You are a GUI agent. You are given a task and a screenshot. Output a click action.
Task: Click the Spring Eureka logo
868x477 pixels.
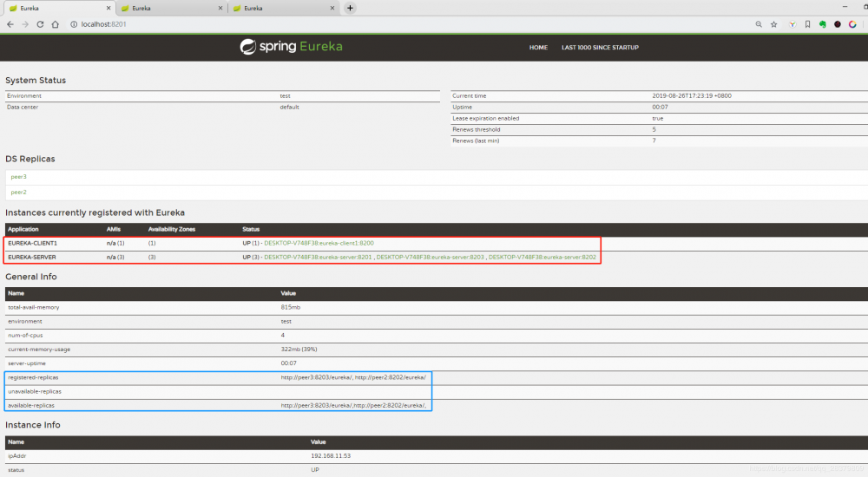coord(291,47)
